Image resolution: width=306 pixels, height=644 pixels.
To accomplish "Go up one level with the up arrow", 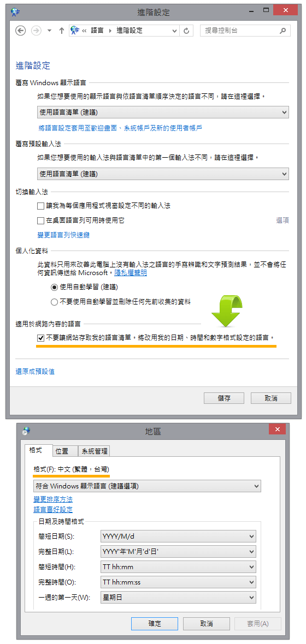I will [x=62, y=31].
